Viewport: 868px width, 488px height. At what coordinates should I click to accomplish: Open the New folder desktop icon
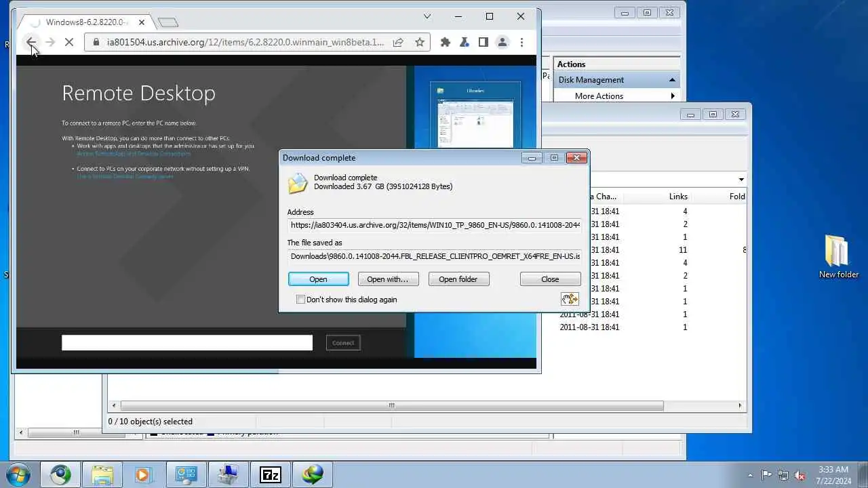point(838,257)
